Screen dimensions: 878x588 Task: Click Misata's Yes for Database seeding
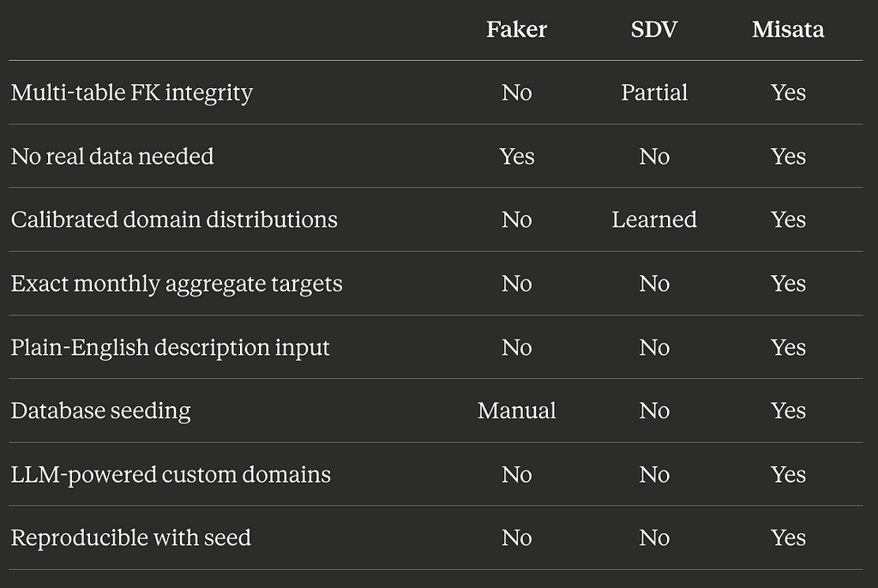tap(788, 411)
